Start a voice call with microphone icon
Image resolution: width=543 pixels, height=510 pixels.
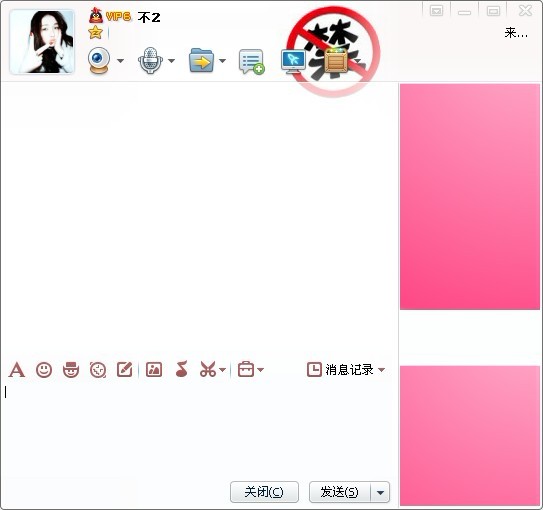pyautogui.click(x=150, y=60)
